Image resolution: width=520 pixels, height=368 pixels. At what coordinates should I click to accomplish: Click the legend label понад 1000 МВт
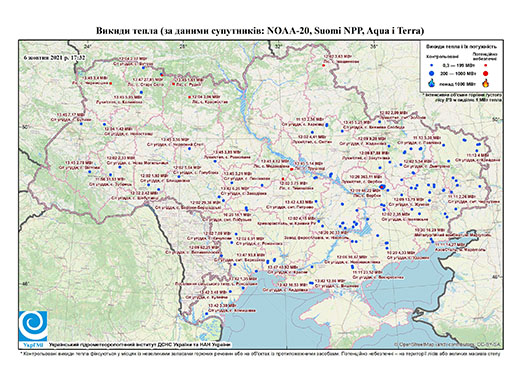458,83
